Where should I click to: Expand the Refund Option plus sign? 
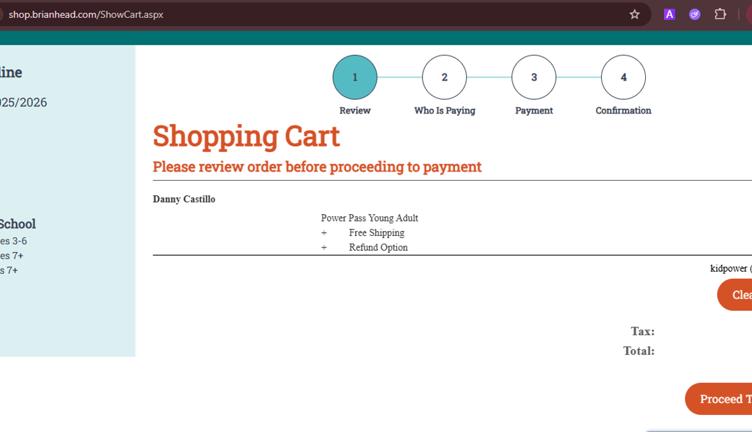coord(324,248)
